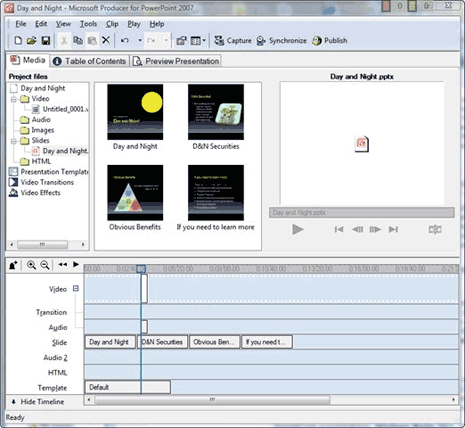The image size is (465, 428).
Task: Click the Undo arrow icon
Action: tap(125, 41)
